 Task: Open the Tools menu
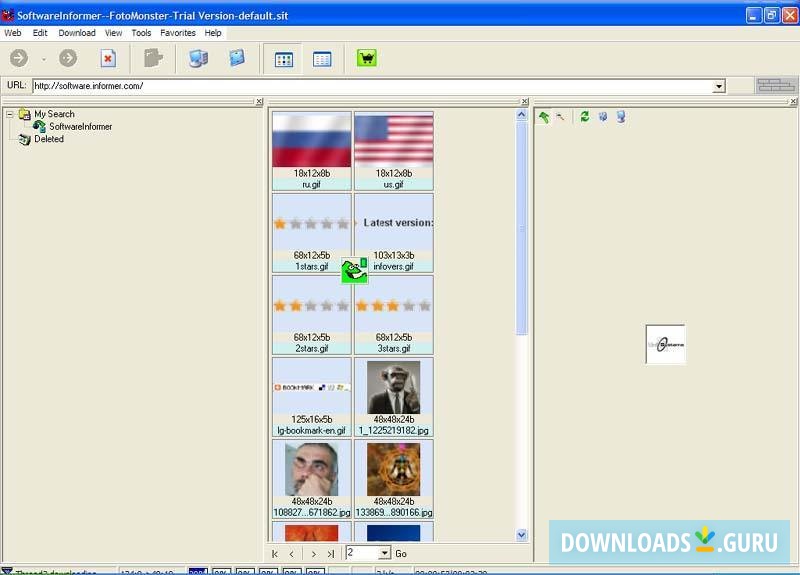coord(141,33)
